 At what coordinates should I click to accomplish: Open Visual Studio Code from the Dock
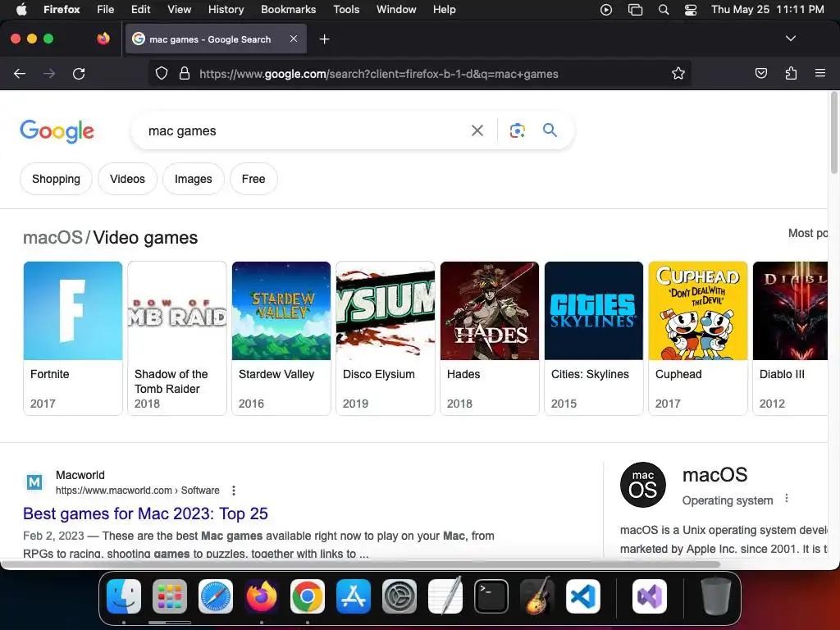583,596
